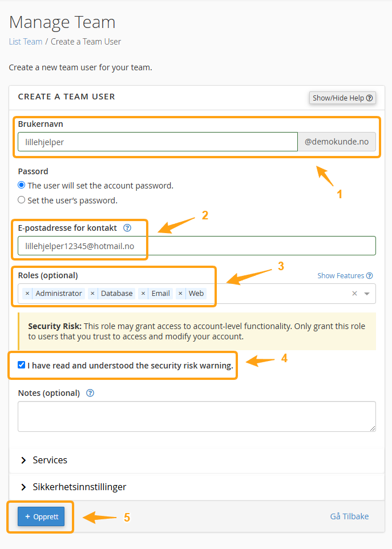Screen dimensions: 392x549
Task: Select 'Set the user's password' option
Action: click(x=22, y=201)
